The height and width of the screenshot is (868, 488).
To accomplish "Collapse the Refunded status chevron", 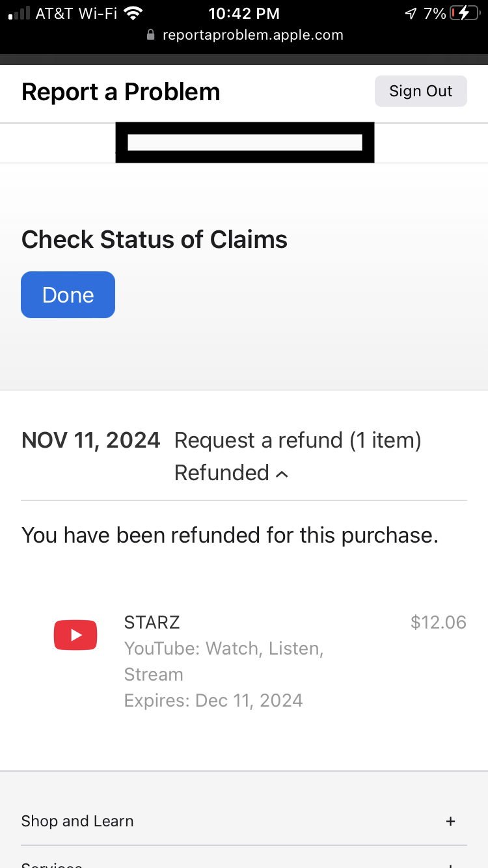I will point(282,474).
